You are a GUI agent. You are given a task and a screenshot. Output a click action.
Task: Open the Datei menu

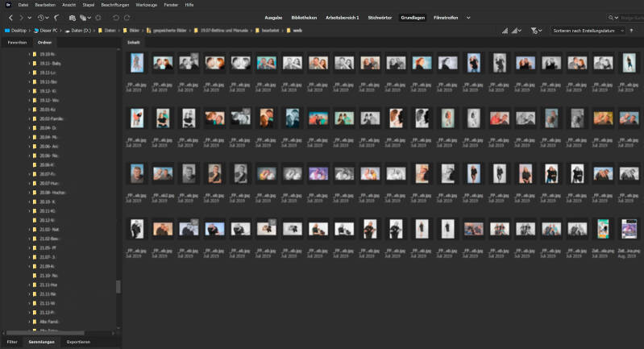[x=23, y=5]
